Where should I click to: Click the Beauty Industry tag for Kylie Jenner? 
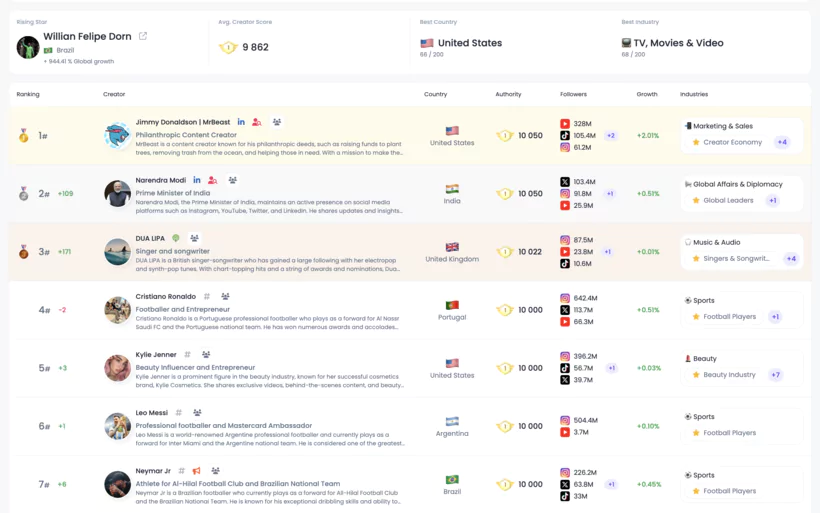click(729, 374)
